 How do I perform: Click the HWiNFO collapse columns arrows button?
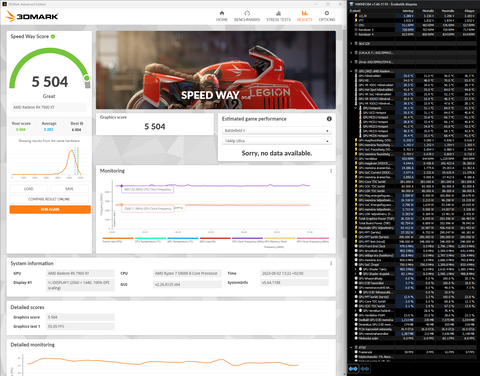click(x=365, y=369)
